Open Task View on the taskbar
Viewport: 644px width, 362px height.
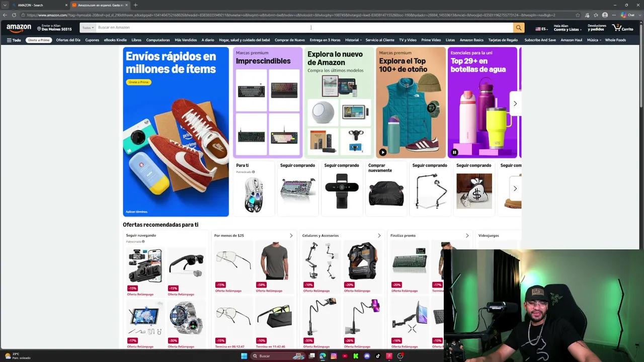tap(312, 356)
